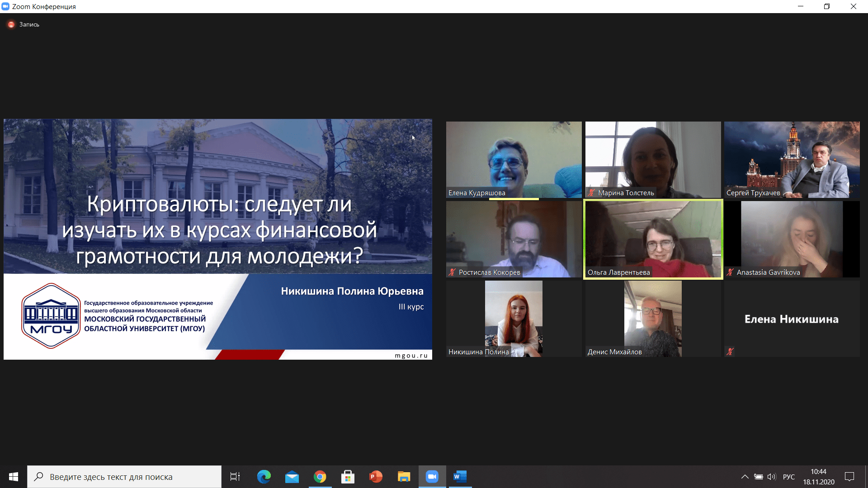Minimize the Zoom conference window
The image size is (868, 488).
801,6
